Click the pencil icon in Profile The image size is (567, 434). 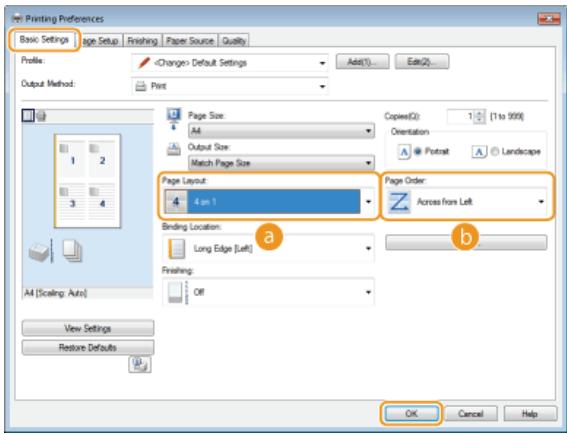144,63
